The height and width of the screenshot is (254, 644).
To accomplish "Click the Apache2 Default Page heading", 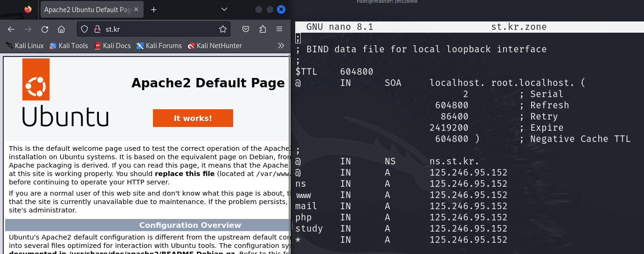I will (208, 83).
